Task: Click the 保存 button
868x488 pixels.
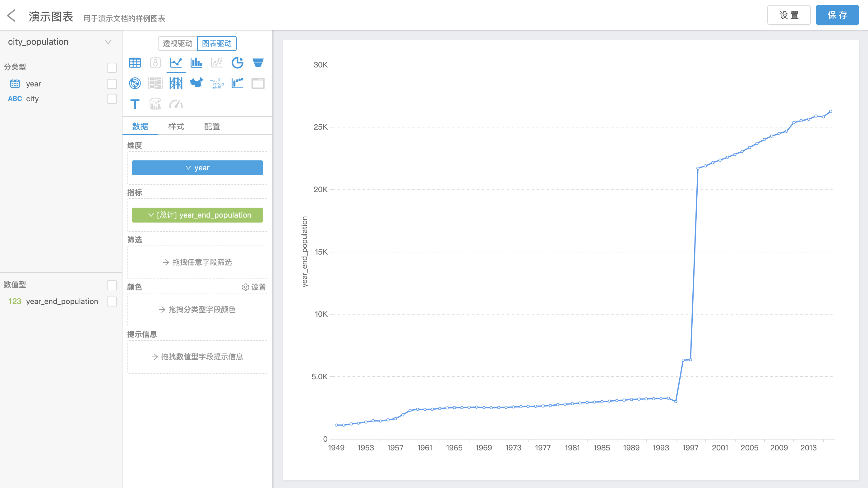Action: pyautogui.click(x=837, y=15)
